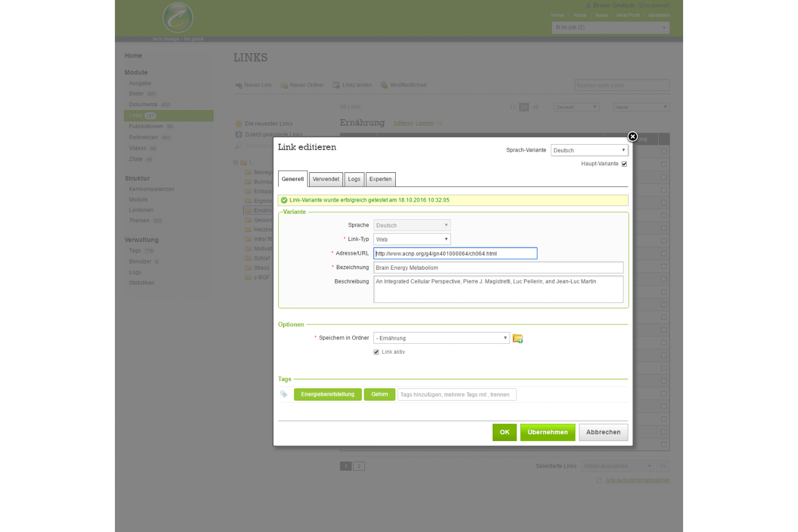The height and width of the screenshot is (532, 798).
Task: Click the Neuer Link toolbar icon
Action: [x=239, y=86]
